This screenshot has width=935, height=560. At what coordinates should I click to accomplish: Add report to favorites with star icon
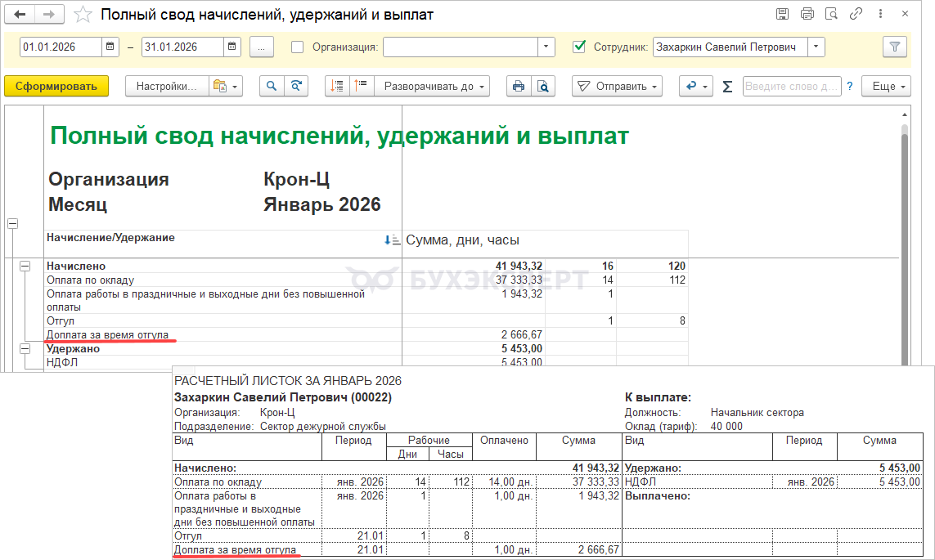click(83, 14)
